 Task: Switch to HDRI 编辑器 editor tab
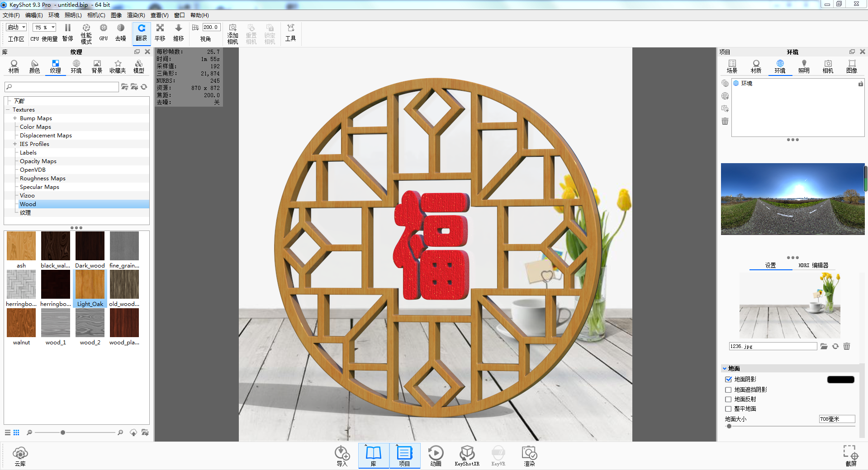813,266
